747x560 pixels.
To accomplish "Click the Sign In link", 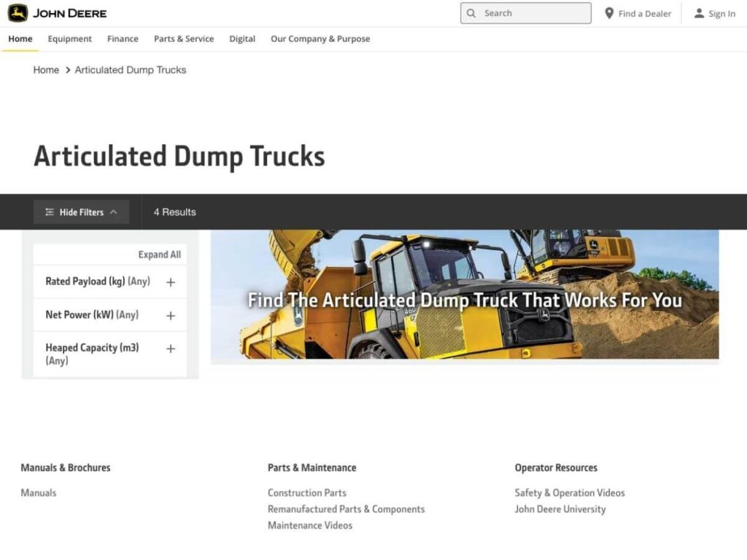I will click(x=721, y=14).
